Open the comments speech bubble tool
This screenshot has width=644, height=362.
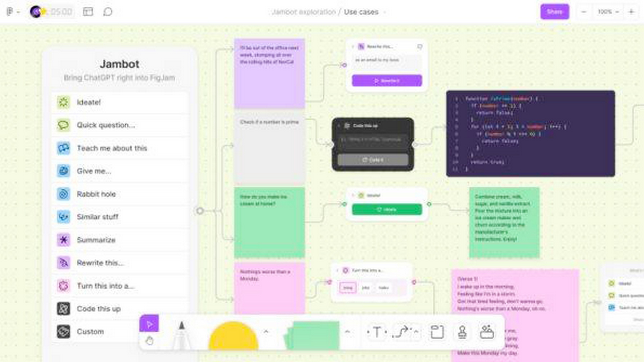click(108, 12)
